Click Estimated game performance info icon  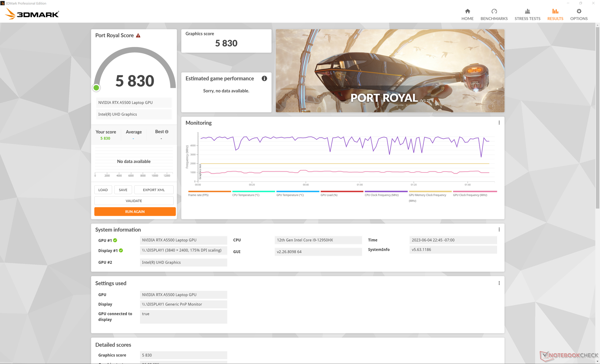click(x=264, y=79)
